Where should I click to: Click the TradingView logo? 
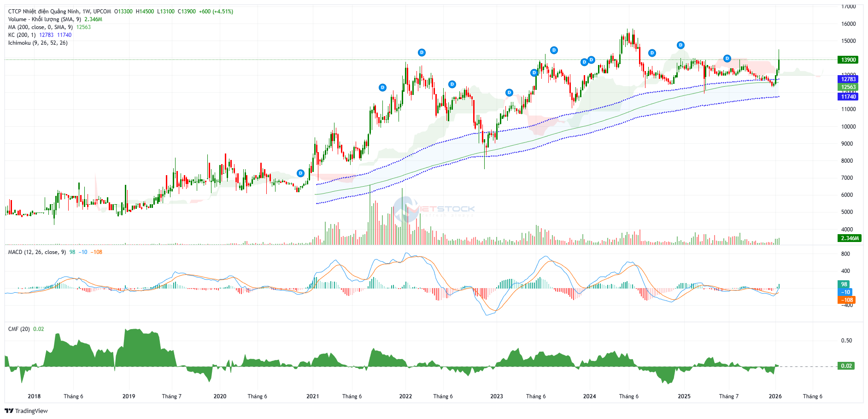(x=26, y=411)
